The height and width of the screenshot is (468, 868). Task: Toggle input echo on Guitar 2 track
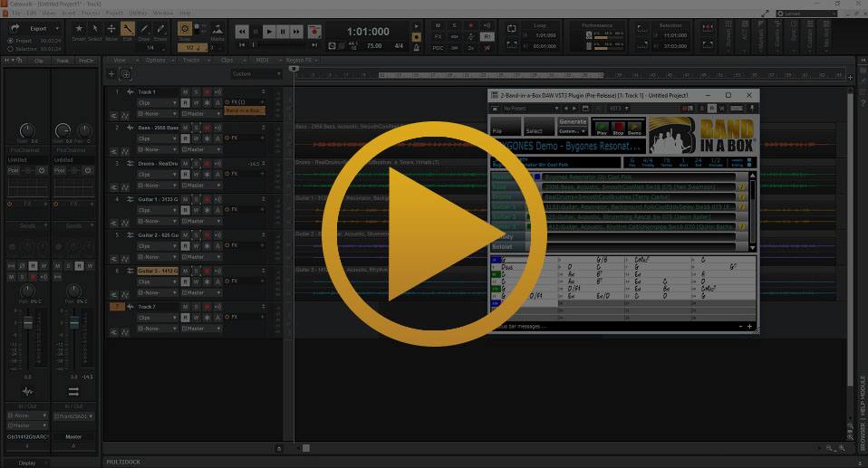(217, 235)
